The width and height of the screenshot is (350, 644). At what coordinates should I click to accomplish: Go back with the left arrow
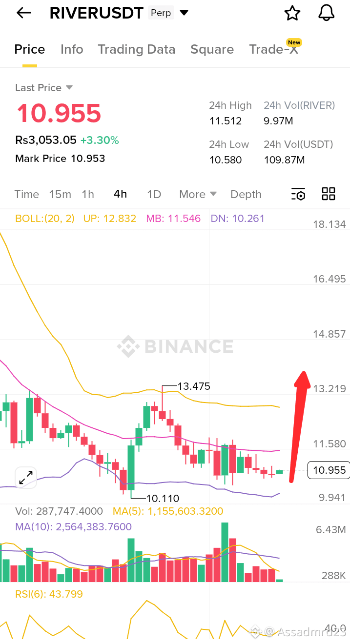pyautogui.click(x=23, y=13)
